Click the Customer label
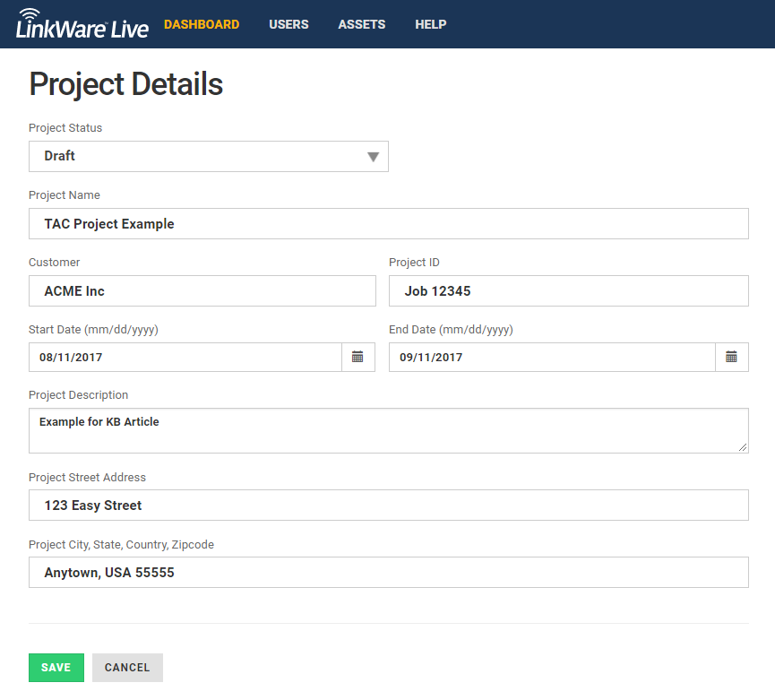This screenshot has height=700, width=775. 55,263
